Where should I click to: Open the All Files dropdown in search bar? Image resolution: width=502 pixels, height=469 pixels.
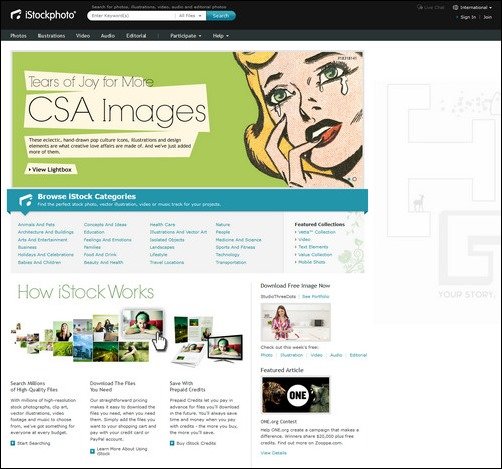[190, 16]
